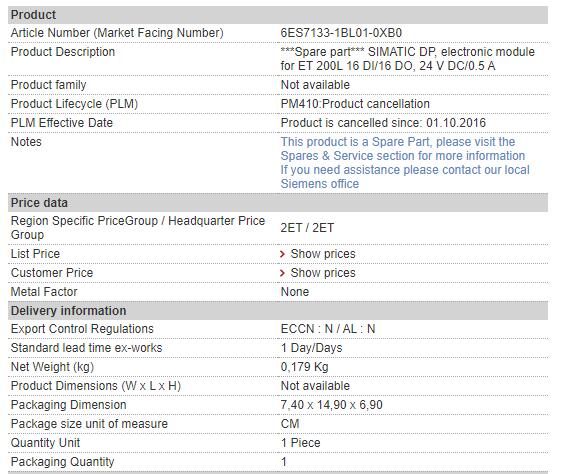This screenshot has height=474, width=562.
Task: Open the List Price Show prices link
Action: (x=323, y=254)
